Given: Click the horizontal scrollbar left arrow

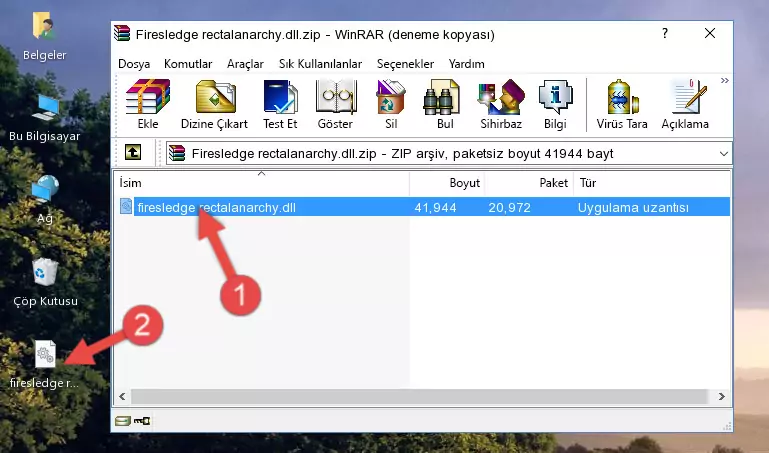Looking at the screenshot, I should tap(122, 396).
